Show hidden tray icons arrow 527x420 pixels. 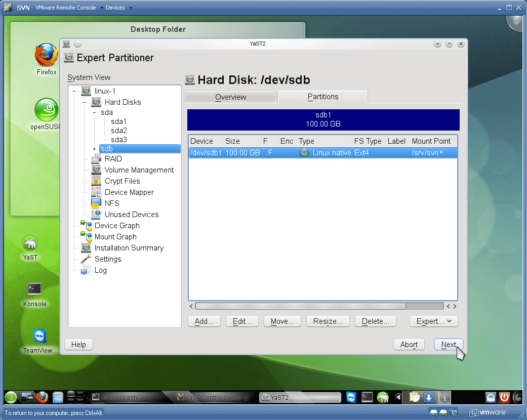click(398, 398)
